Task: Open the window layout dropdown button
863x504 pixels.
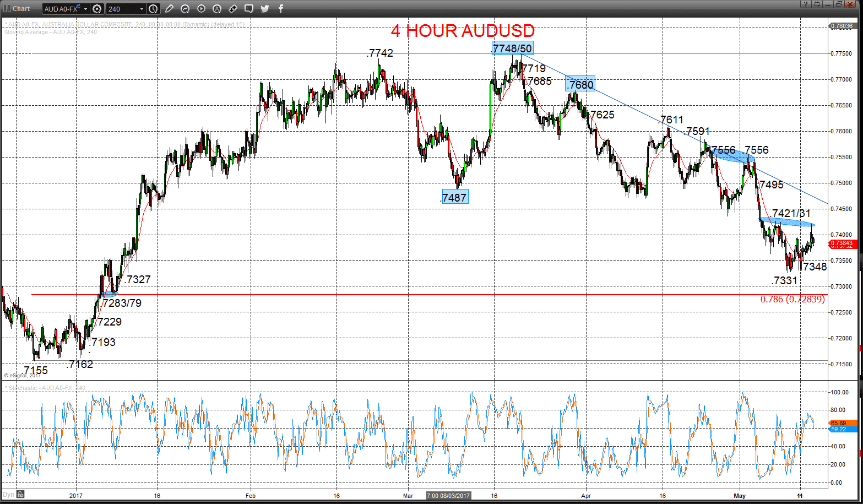Action: point(817,4)
